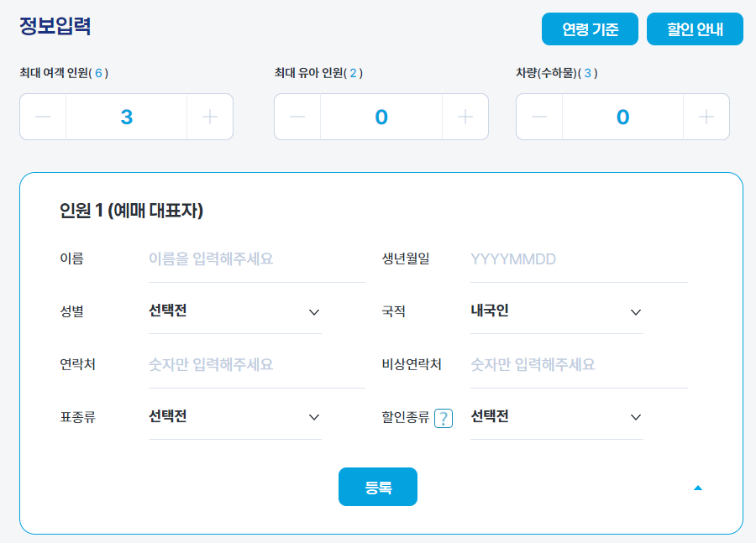
Task: Increase the 차량(수하물) count
Action: point(706,117)
